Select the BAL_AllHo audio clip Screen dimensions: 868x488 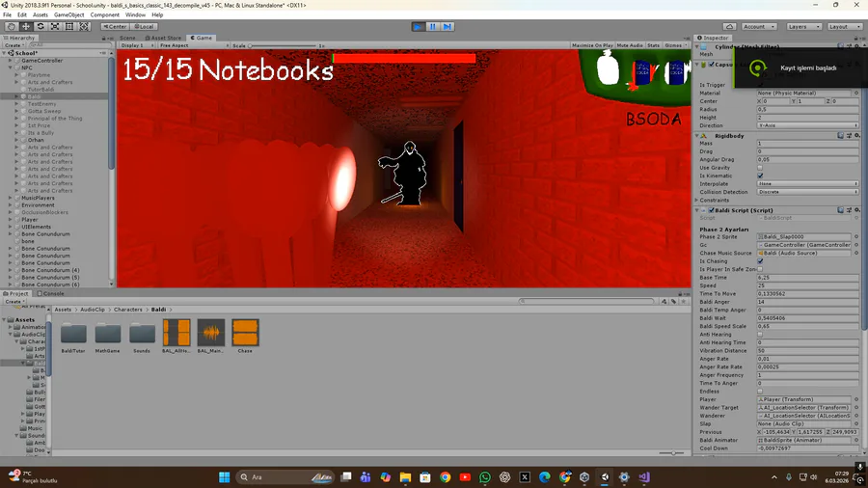(x=176, y=337)
